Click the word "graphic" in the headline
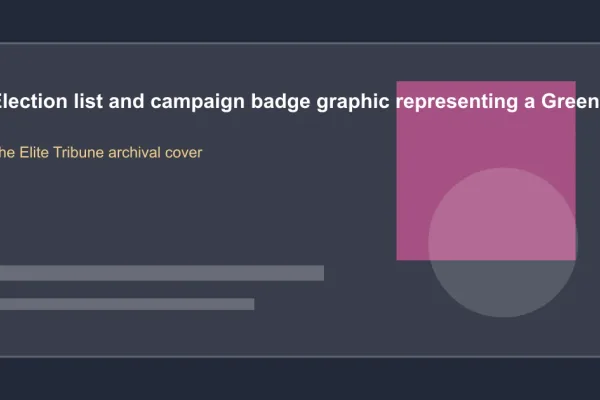This screenshot has width=600, height=400. pos(353,102)
